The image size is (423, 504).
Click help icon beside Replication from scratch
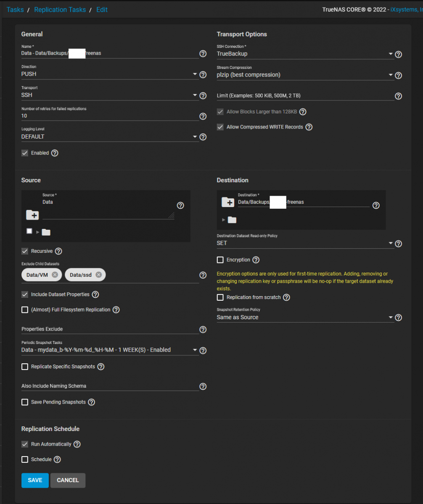click(x=287, y=297)
